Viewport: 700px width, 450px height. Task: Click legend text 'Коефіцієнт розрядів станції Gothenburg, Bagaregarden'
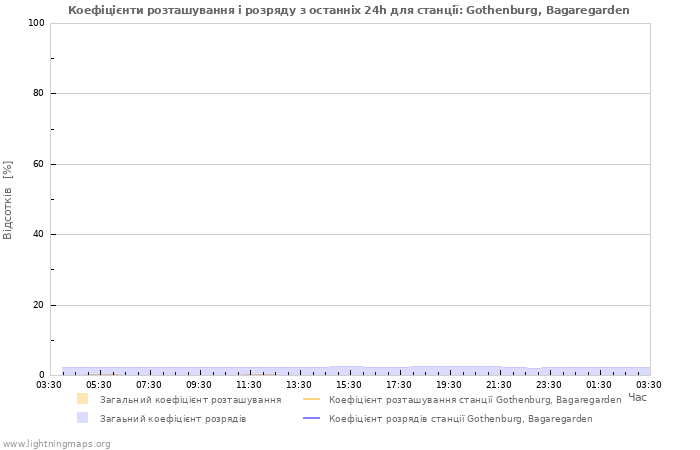tap(460, 419)
